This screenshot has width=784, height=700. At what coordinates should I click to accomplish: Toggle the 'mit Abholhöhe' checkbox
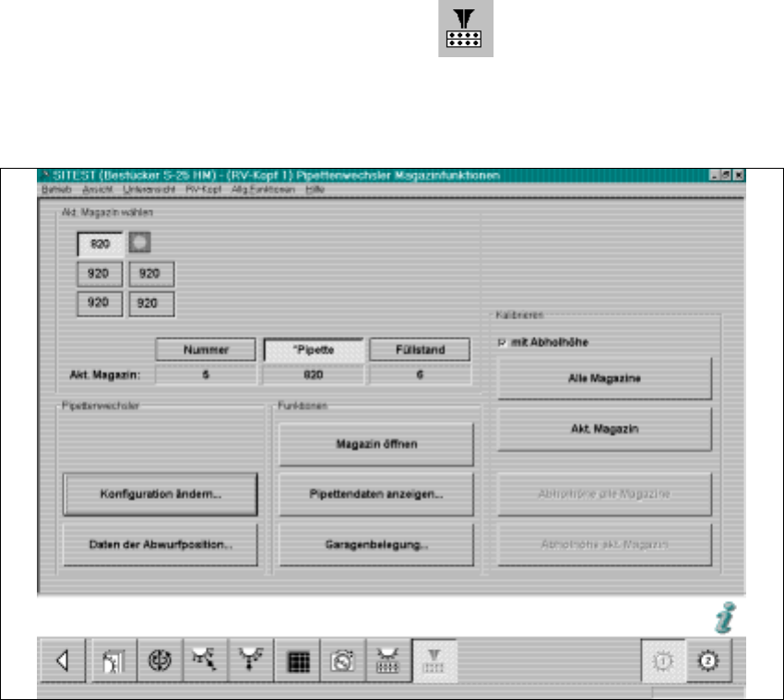[502, 342]
